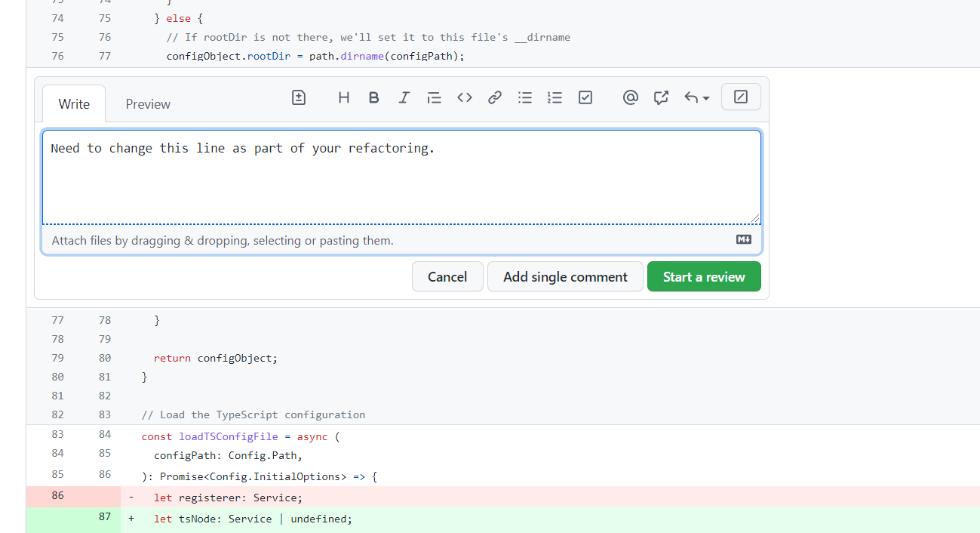This screenshot has width=980, height=533.
Task: Add a task list checkbox
Action: point(585,97)
